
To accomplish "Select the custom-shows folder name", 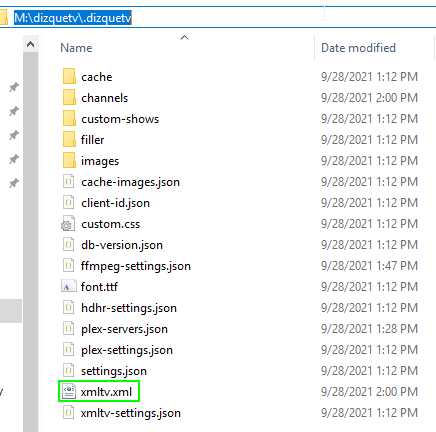I will 120,119.
